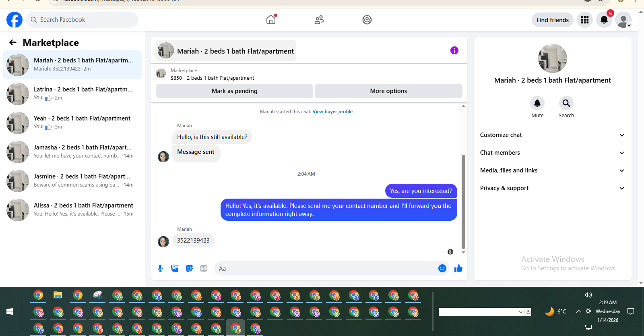Click 'Yes, are you interested?' message bubble
This screenshot has height=336, width=644.
(421, 191)
